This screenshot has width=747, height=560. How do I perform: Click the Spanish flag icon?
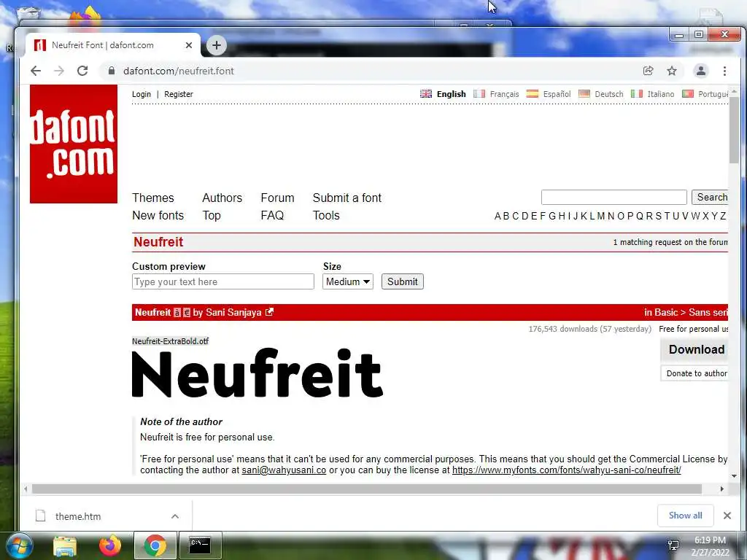pos(532,94)
